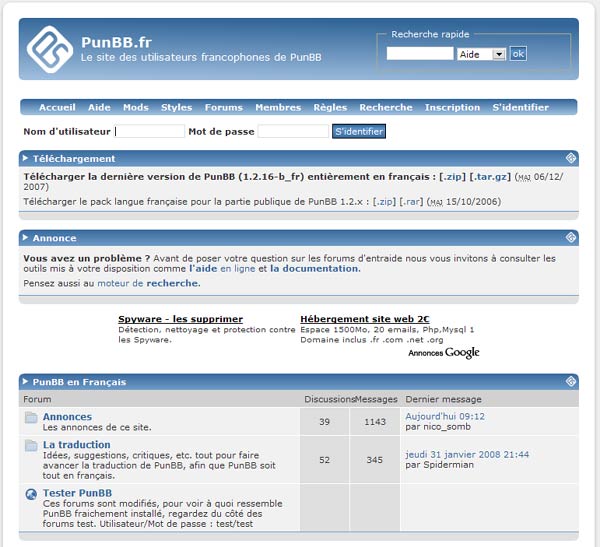Screen dimensions: 600x547
Task: Click the La traduction folder icon
Action: point(31,446)
